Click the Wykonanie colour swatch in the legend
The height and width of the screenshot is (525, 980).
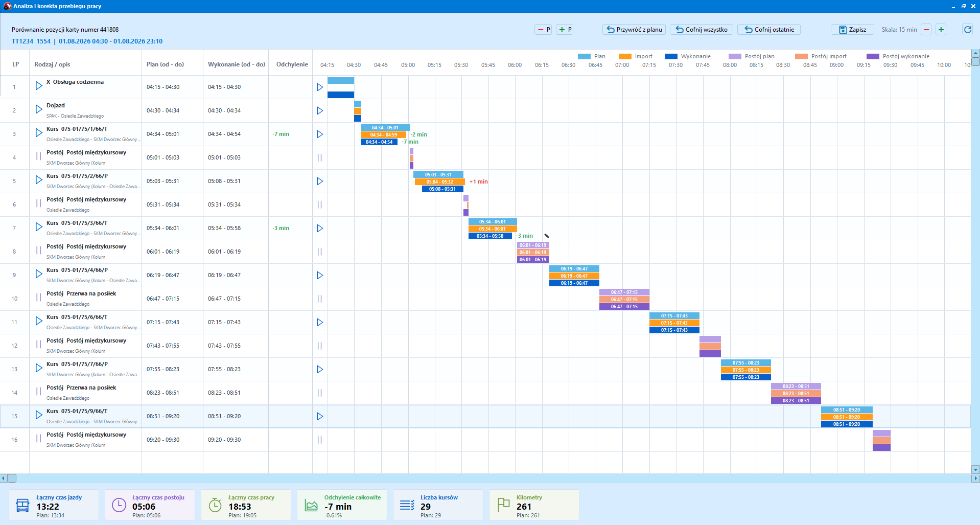(x=671, y=57)
